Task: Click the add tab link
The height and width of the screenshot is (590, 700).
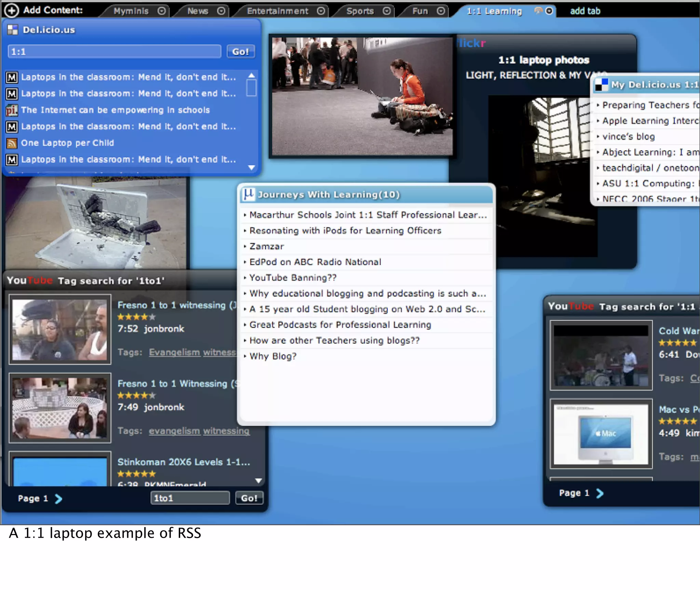Action: pyautogui.click(x=585, y=11)
